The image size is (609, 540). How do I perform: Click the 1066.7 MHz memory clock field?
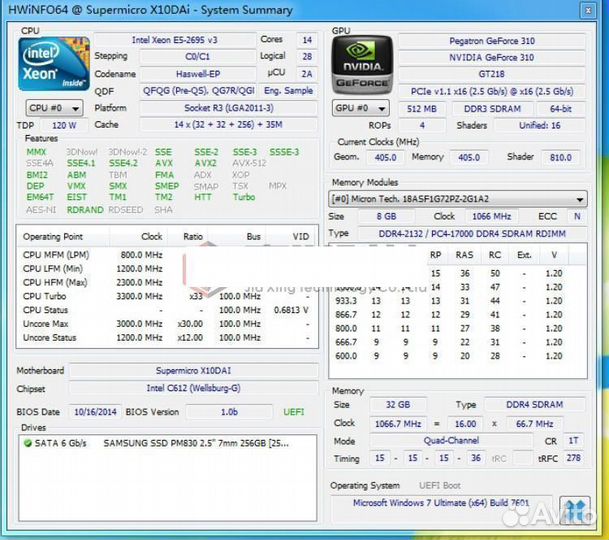point(398,423)
